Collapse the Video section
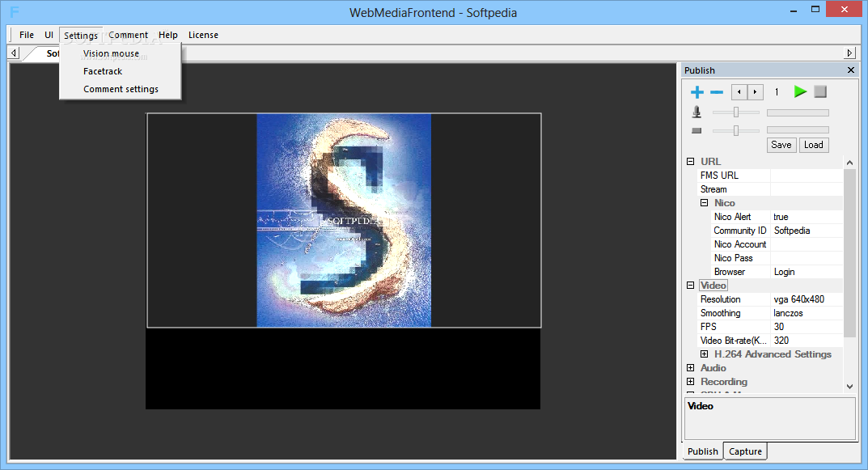This screenshot has height=470, width=868. pos(690,285)
